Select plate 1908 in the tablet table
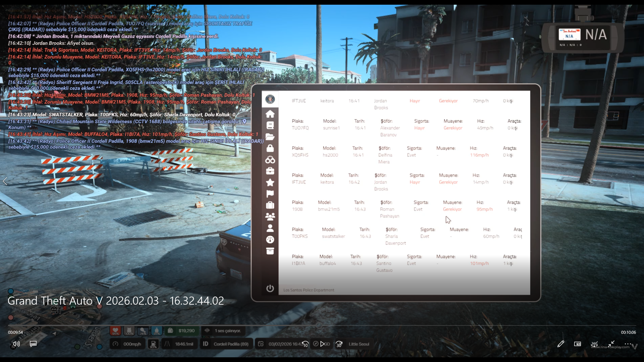The width and height of the screenshot is (644, 362). (297, 209)
